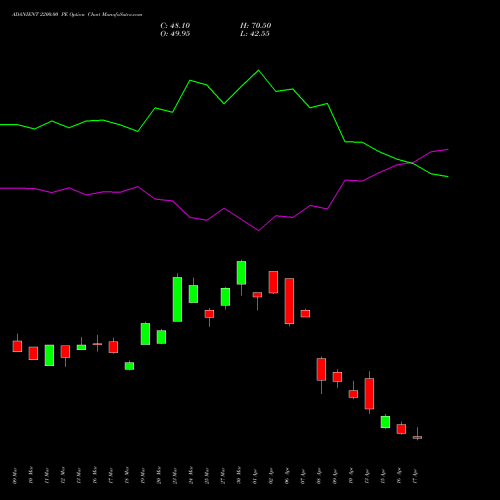Select the close value C: 48.10
The height and width of the screenshot is (500, 500).
point(175,26)
